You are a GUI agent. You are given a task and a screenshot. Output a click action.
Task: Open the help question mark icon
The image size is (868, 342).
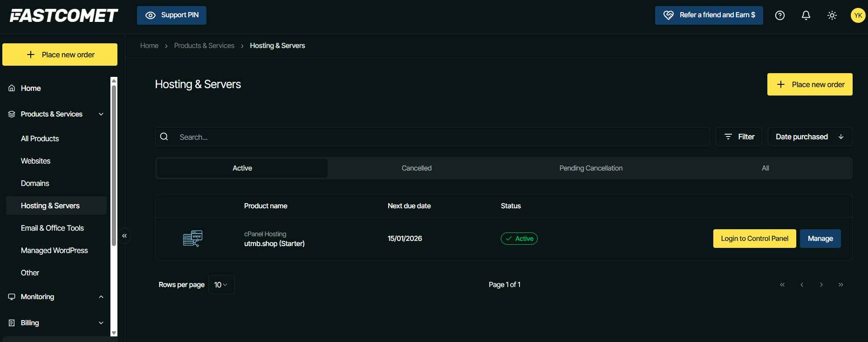pos(780,15)
